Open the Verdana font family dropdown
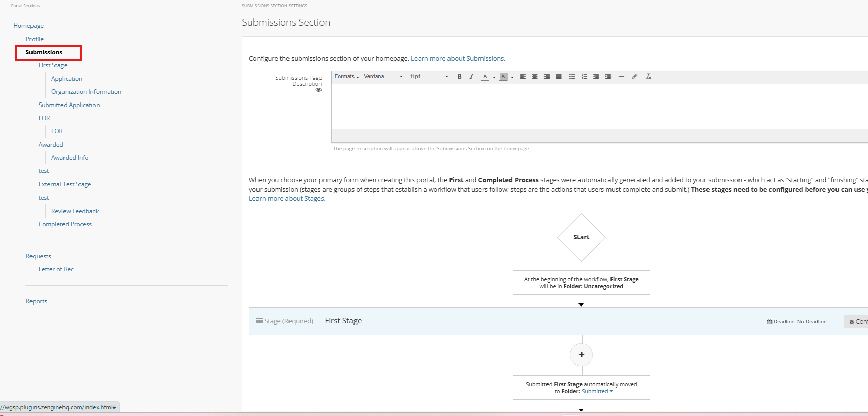The image size is (868, 416). click(x=383, y=77)
